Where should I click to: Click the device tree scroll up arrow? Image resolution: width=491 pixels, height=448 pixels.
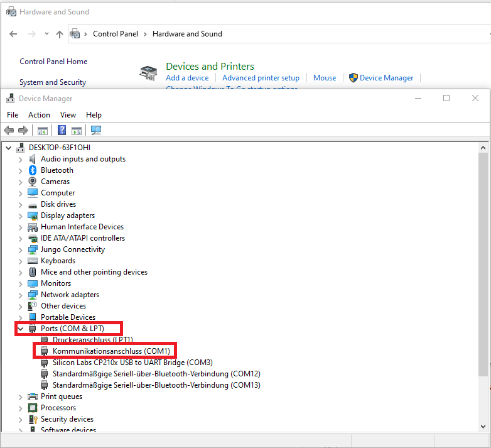pyautogui.click(x=483, y=148)
